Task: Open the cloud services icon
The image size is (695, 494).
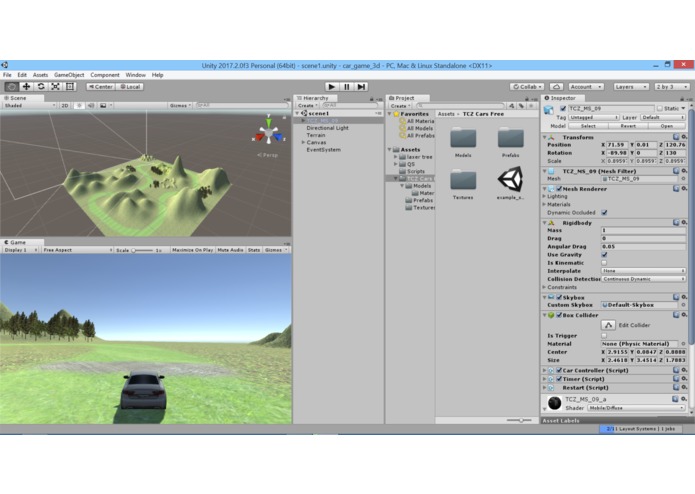Action: [x=556, y=86]
